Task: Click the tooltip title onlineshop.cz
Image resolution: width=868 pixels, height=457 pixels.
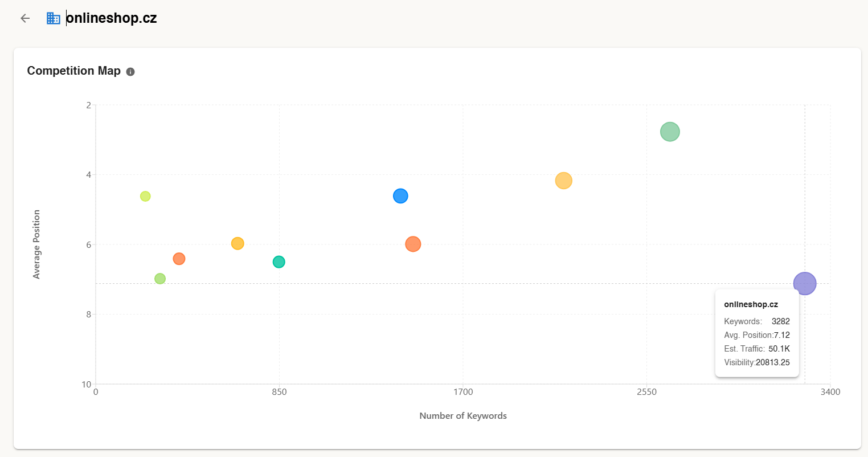Action: coord(751,304)
